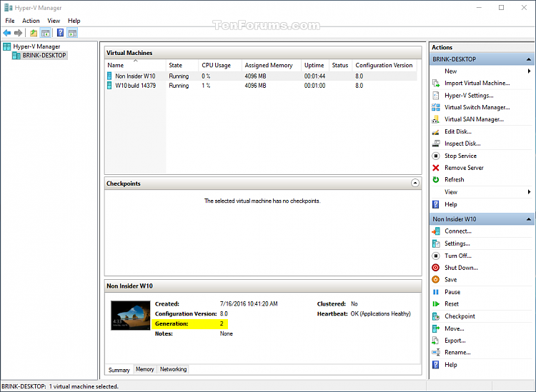
Task: Click the blue Pause icon
Action: (436, 292)
